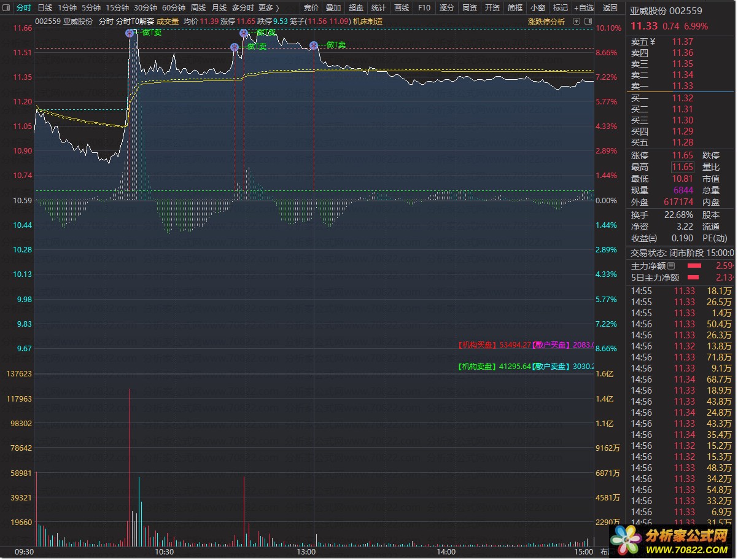This screenshot has height=560, width=738.
Task: Click the boxed 最高 value 11.65
Action: (x=683, y=167)
